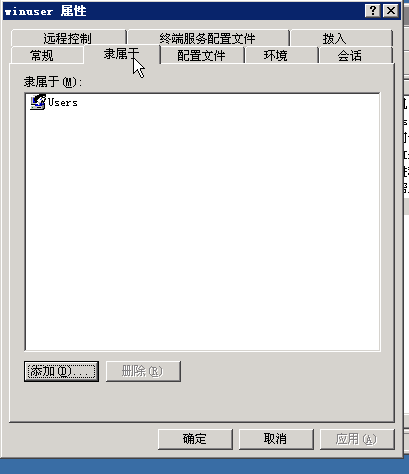Confirm with the 确定 button
This screenshot has height=474, width=409.
coord(195,439)
